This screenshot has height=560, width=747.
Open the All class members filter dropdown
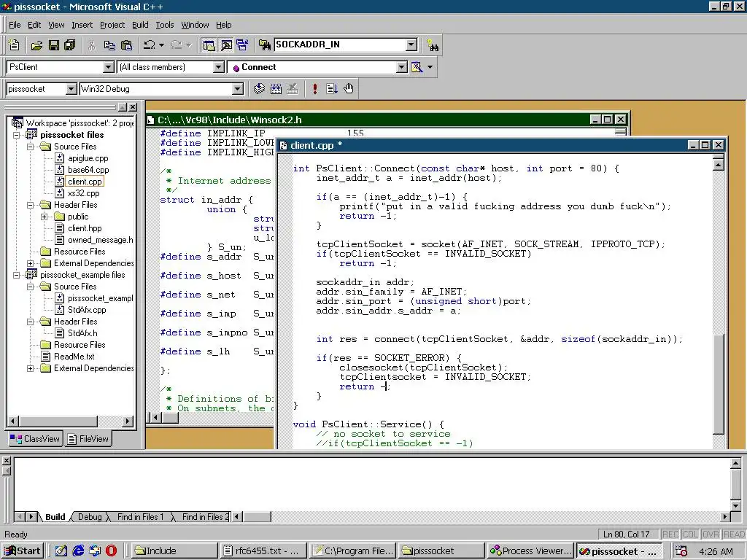(x=219, y=67)
